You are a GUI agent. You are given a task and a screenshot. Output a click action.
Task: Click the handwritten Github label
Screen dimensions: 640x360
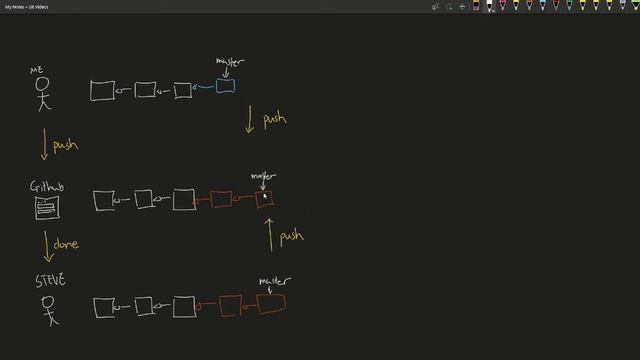coord(47,187)
